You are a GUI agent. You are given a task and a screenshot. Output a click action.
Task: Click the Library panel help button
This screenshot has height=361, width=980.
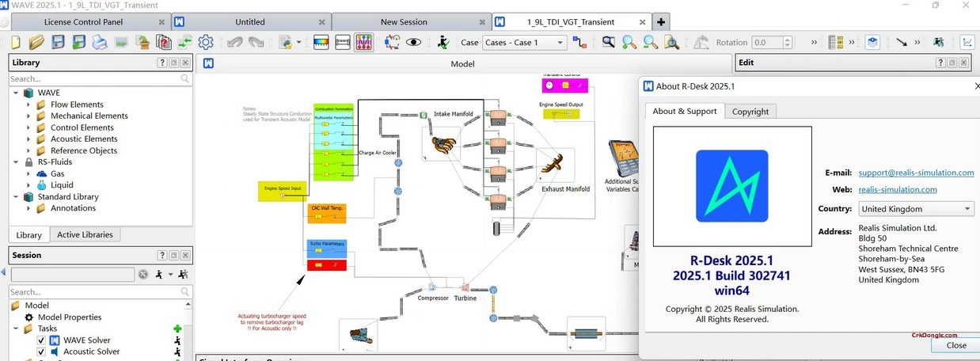click(162, 63)
